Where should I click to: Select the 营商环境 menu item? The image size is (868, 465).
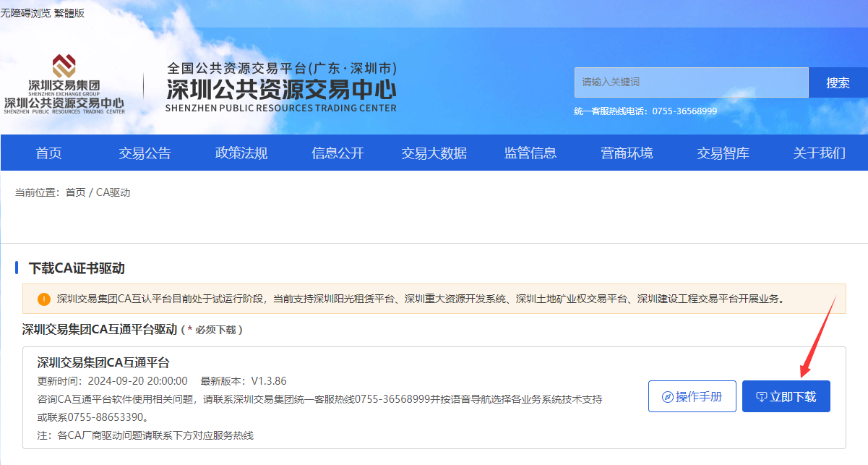coord(627,153)
